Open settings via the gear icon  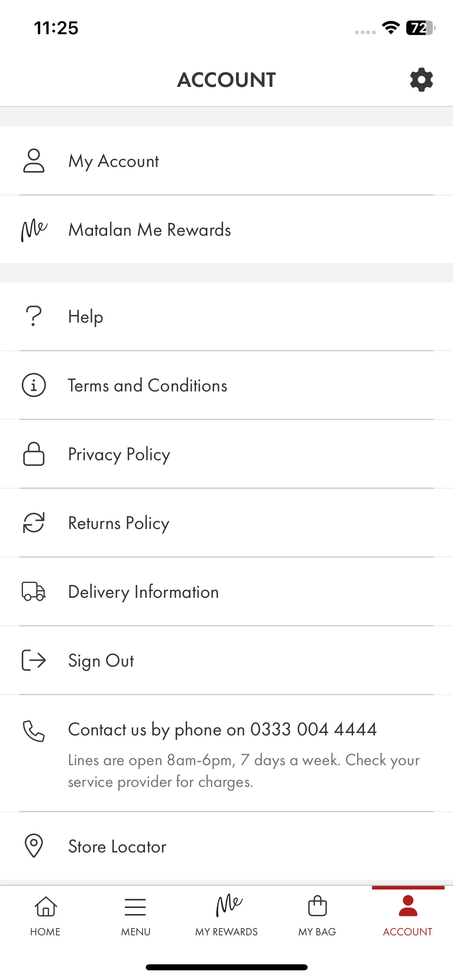tap(421, 80)
